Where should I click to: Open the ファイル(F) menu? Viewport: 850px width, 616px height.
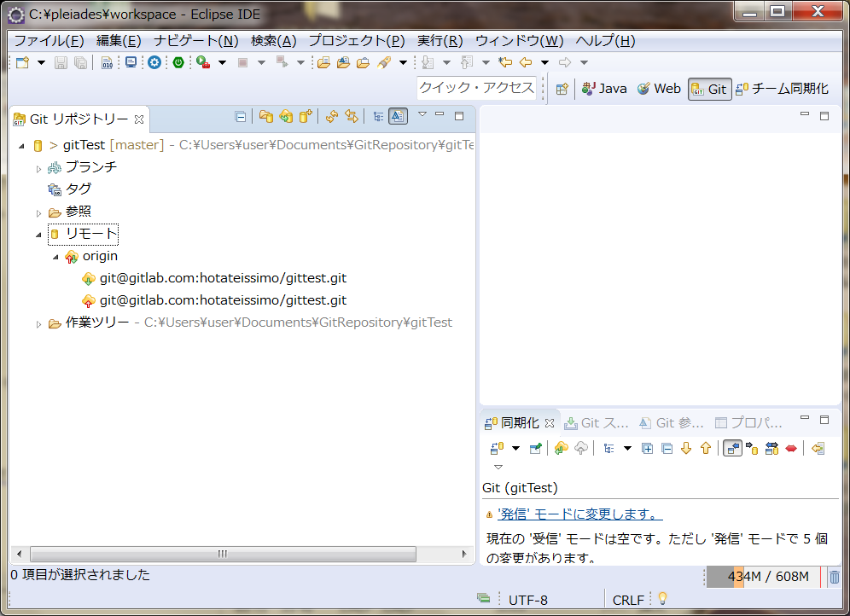(x=49, y=41)
